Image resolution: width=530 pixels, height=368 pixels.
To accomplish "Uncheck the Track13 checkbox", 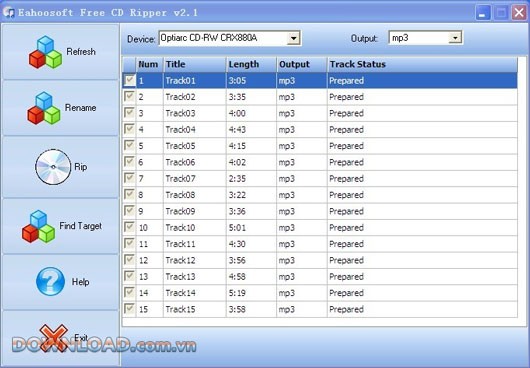I will point(129,276).
